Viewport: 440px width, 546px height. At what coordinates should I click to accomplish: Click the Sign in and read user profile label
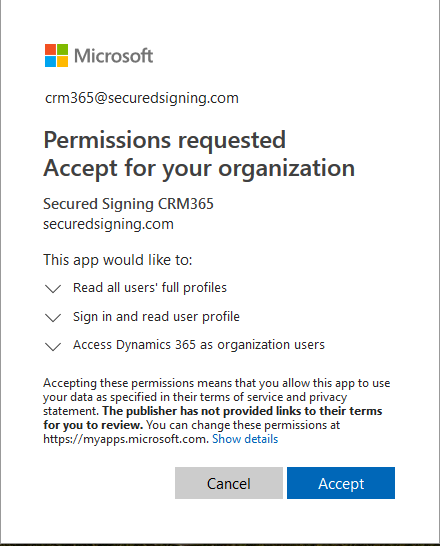coord(156,317)
